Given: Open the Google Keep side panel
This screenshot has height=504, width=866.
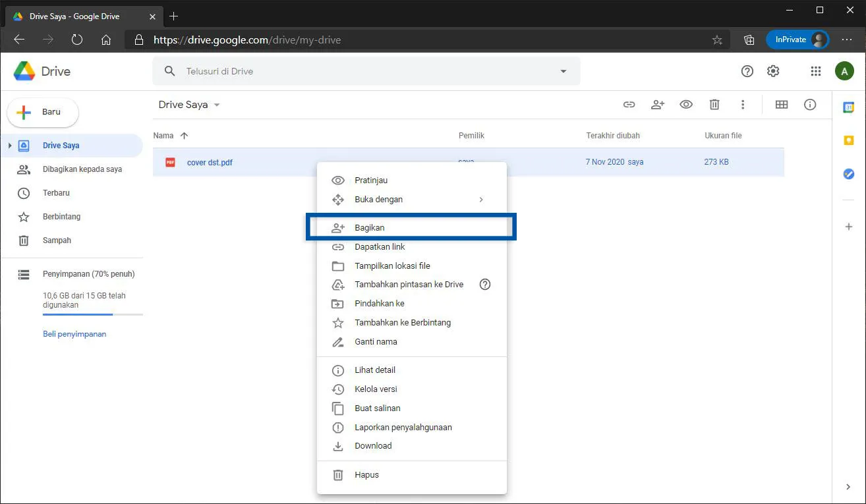Looking at the screenshot, I should (x=849, y=140).
